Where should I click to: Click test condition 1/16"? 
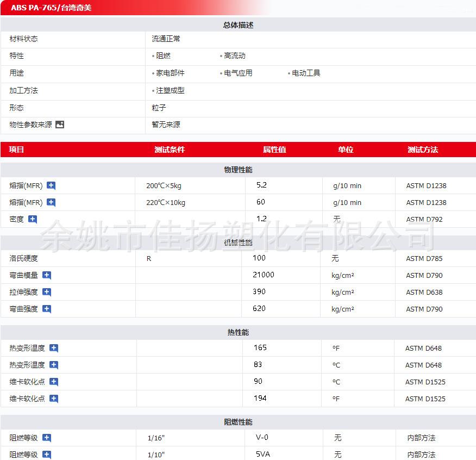click(156, 438)
